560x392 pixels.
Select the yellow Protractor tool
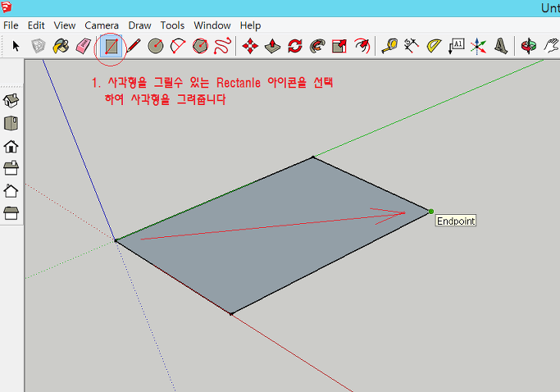point(434,46)
